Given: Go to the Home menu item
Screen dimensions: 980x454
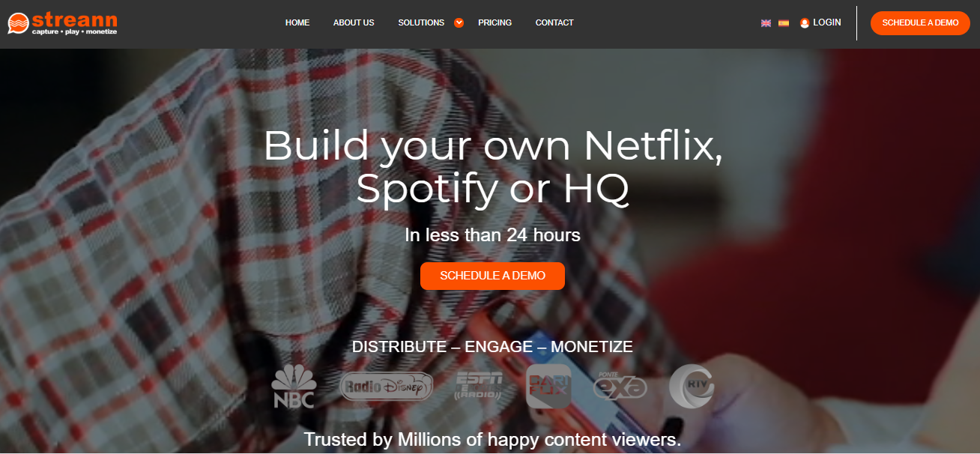Looking at the screenshot, I should click(x=297, y=22).
